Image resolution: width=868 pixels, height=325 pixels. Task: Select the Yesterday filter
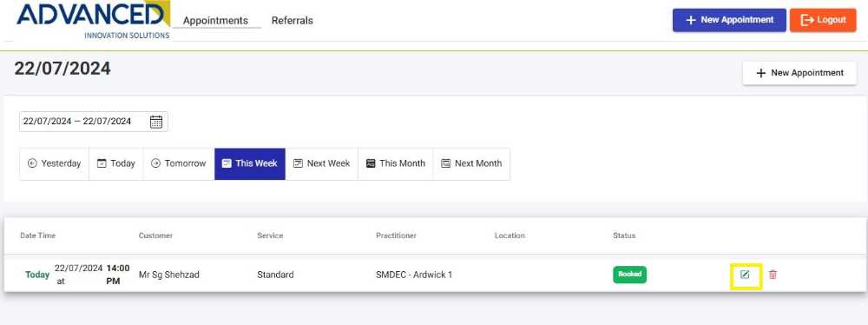[x=54, y=163]
